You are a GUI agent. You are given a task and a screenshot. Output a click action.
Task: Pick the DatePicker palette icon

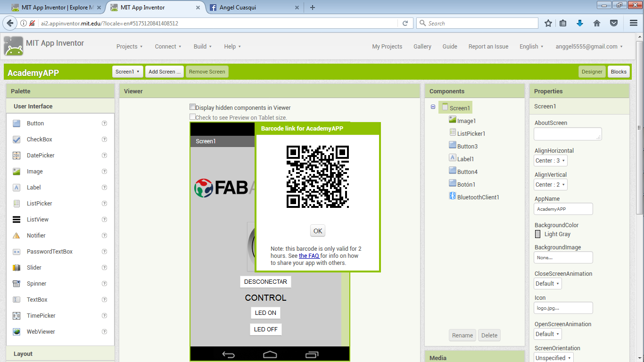click(17, 156)
